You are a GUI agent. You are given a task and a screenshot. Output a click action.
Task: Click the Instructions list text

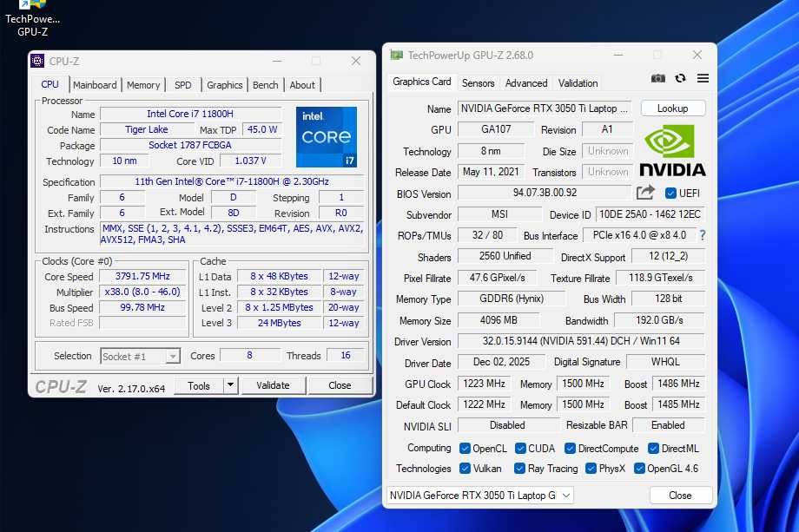(232, 233)
